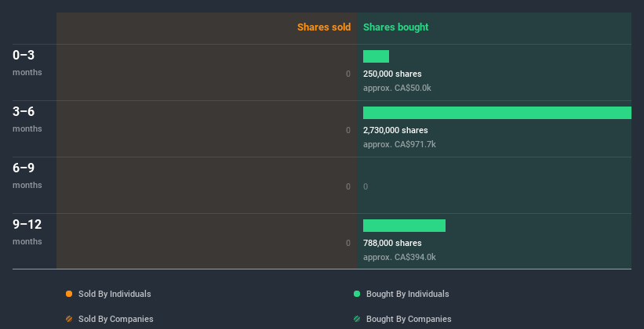Click the approx. CA$394.0k value

point(399,257)
